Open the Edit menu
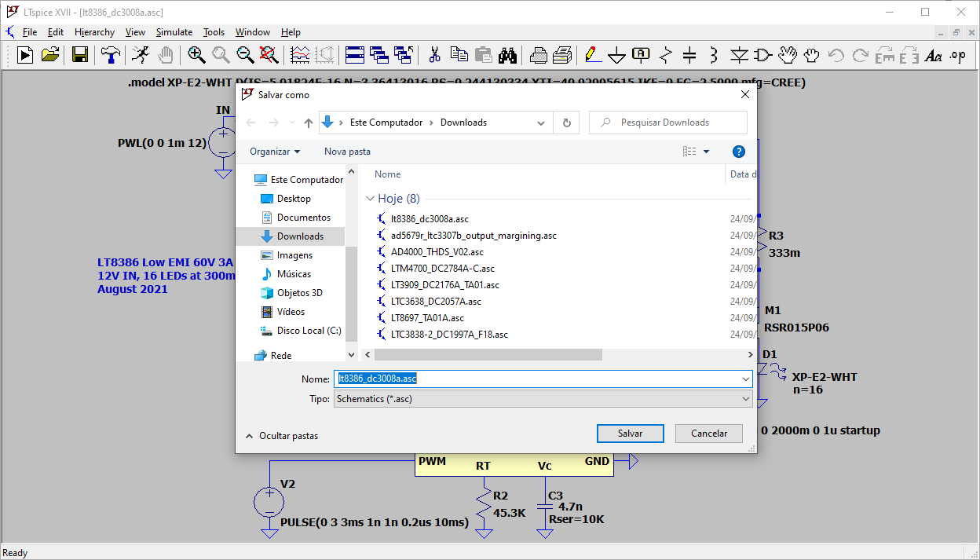980x560 pixels. [56, 32]
